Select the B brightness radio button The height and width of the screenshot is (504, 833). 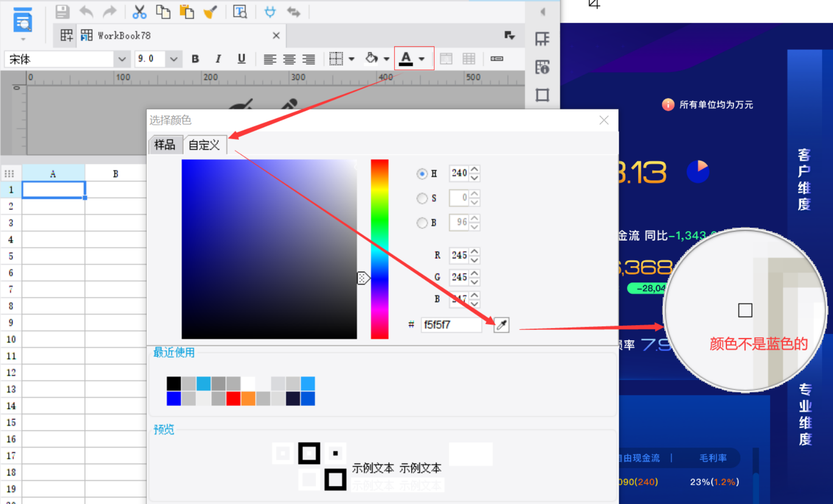pos(422,222)
